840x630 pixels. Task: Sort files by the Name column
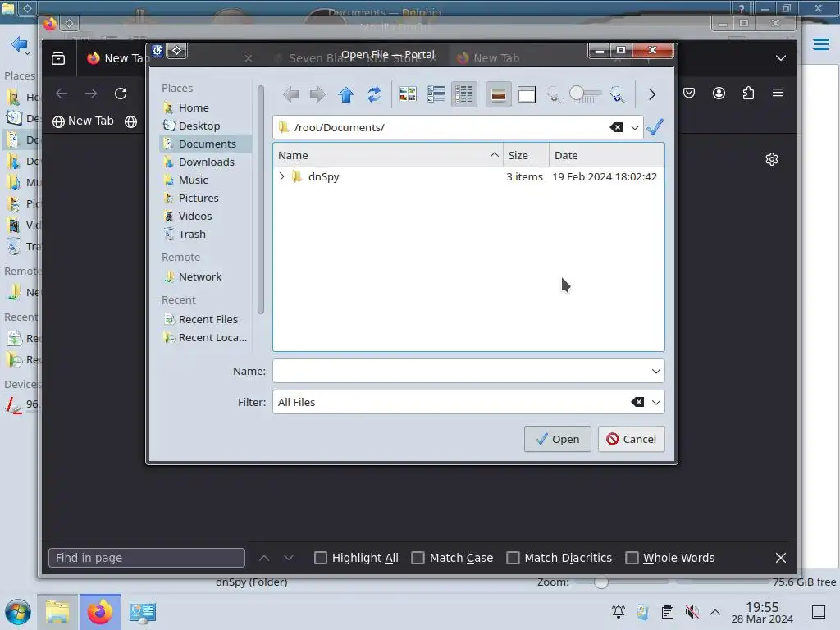coord(388,155)
